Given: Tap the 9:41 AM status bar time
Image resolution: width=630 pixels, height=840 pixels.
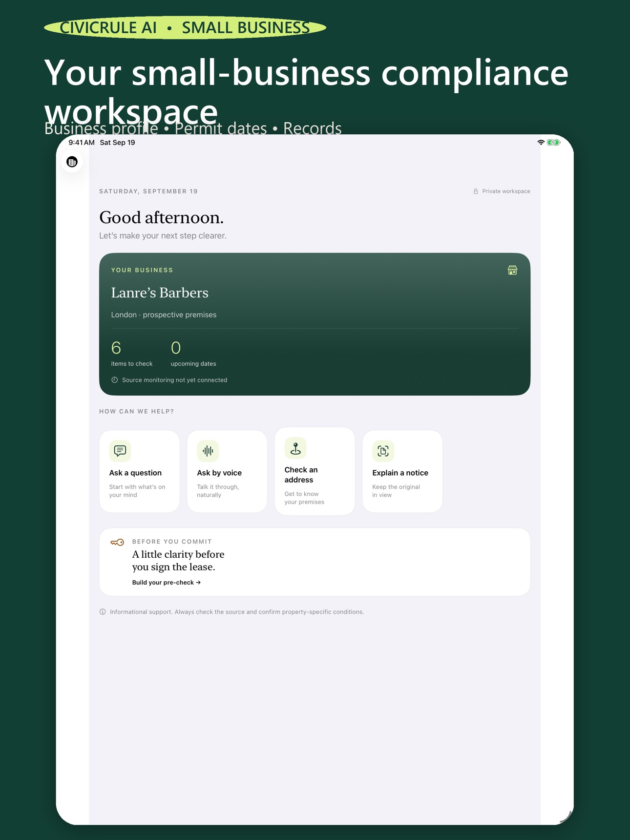Looking at the screenshot, I should [82, 143].
